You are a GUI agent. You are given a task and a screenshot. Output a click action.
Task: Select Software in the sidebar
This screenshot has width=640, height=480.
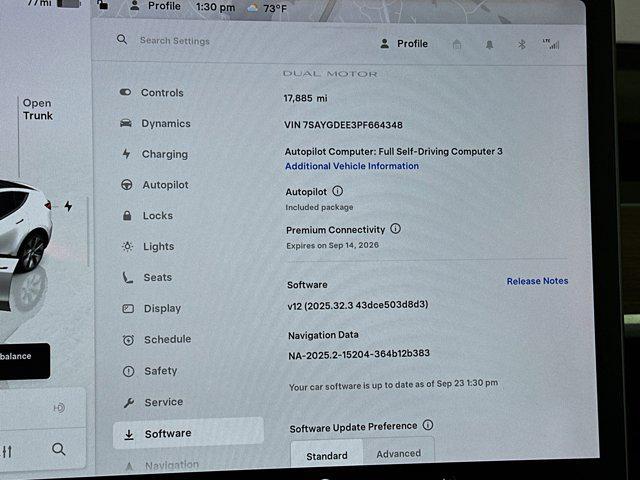[x=188, y=433]
